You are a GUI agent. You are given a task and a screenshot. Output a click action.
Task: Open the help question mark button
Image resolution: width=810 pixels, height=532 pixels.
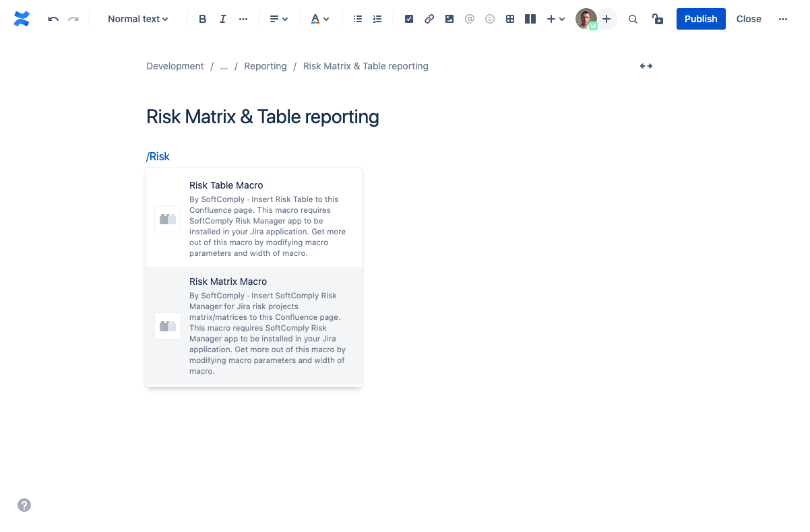pyautogui.click(x=24, y=505)
